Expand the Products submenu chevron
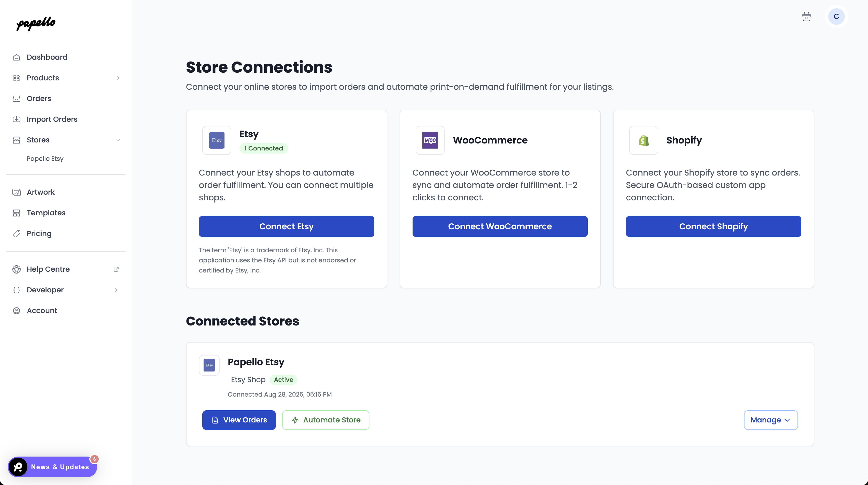Screen dimensions: 868x485 118,78
